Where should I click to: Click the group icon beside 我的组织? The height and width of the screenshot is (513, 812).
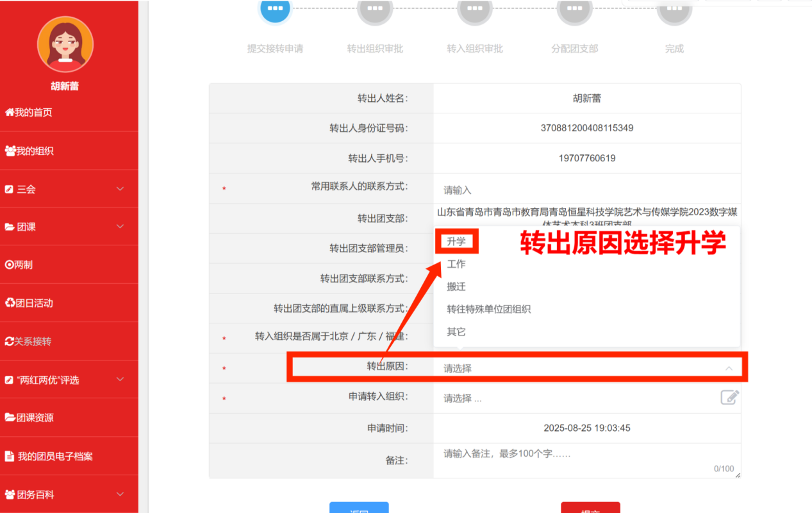click(x=10, y=151)
